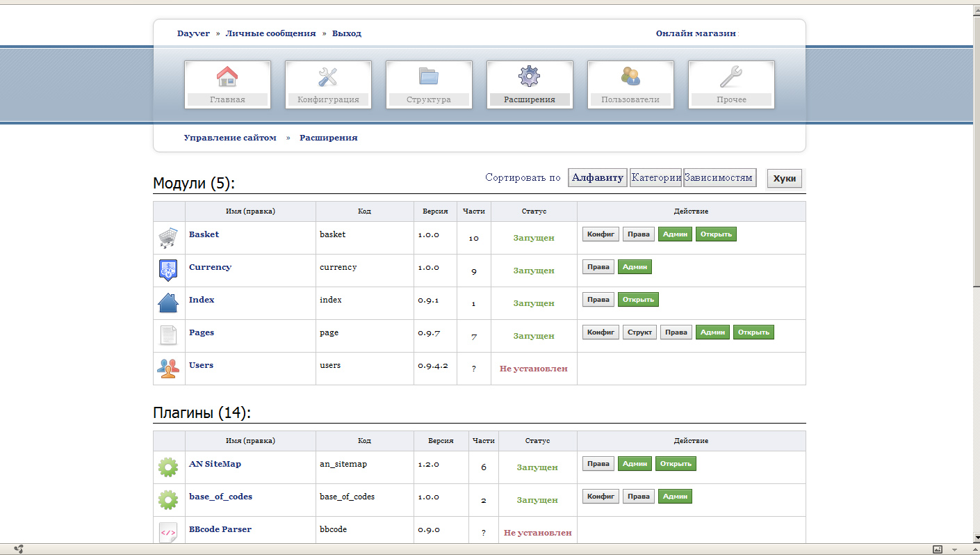Click the Pages document icon
The height and width of the screenshot is (555, 980).
click(168, 336)
